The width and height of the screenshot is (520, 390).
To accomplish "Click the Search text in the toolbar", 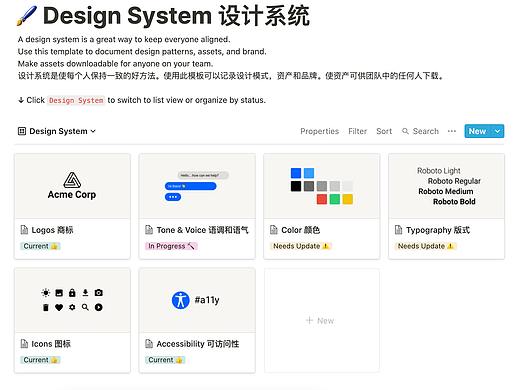I will pyautogui.click(x=426, y=131).
